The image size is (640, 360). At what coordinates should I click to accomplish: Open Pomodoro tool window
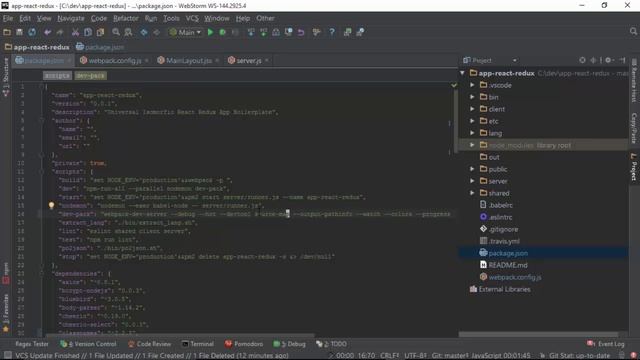[x=244, y=344]
